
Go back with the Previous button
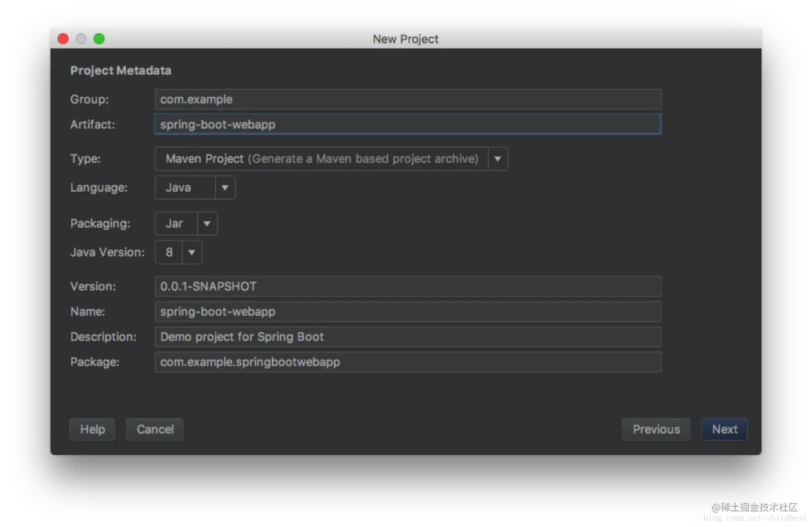656,429
